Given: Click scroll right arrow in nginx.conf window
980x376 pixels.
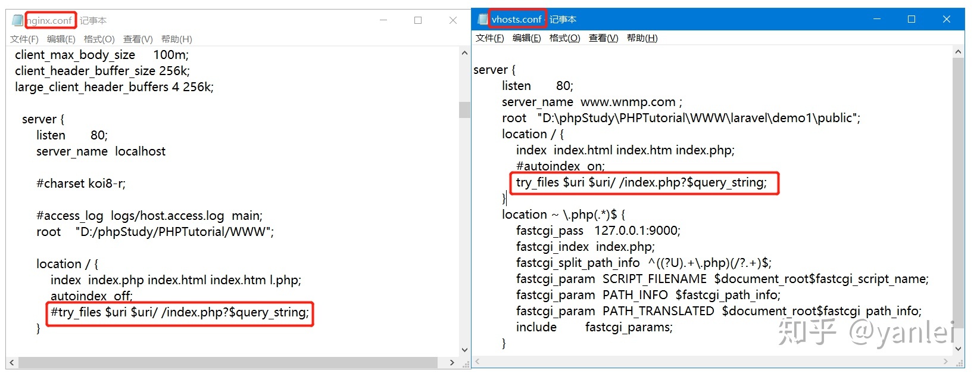Looking at the screenshot, I should coord(452,362).
